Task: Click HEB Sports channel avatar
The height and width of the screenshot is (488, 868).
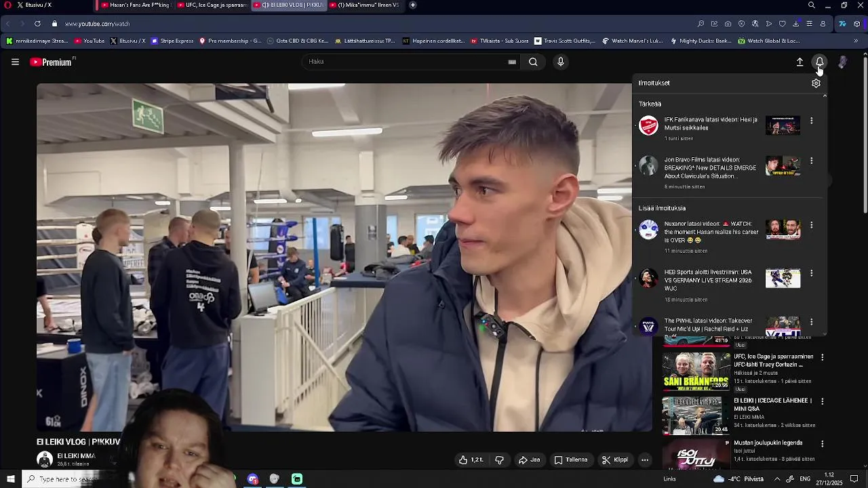Action: click(648, 278)
